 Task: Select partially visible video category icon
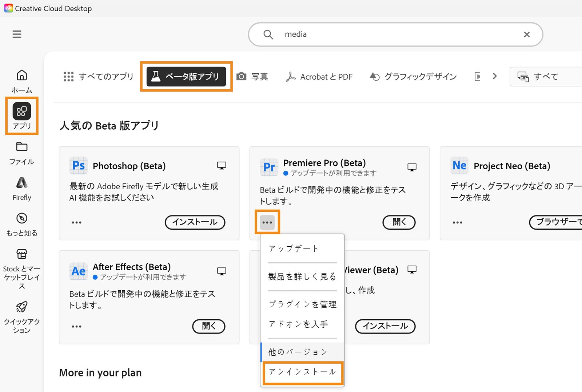point(478,77)
